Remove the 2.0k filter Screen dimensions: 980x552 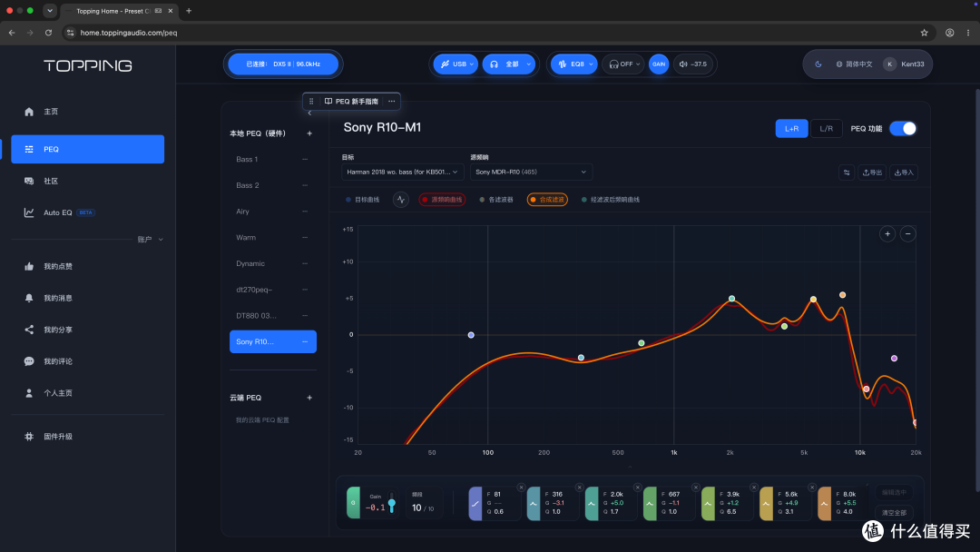[638, 488]
